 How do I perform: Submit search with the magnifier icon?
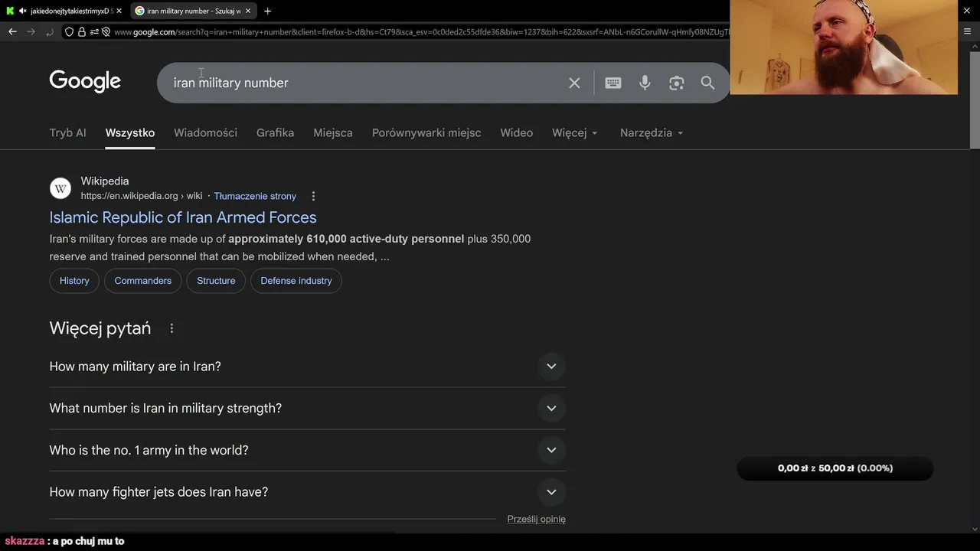[707, 83]
